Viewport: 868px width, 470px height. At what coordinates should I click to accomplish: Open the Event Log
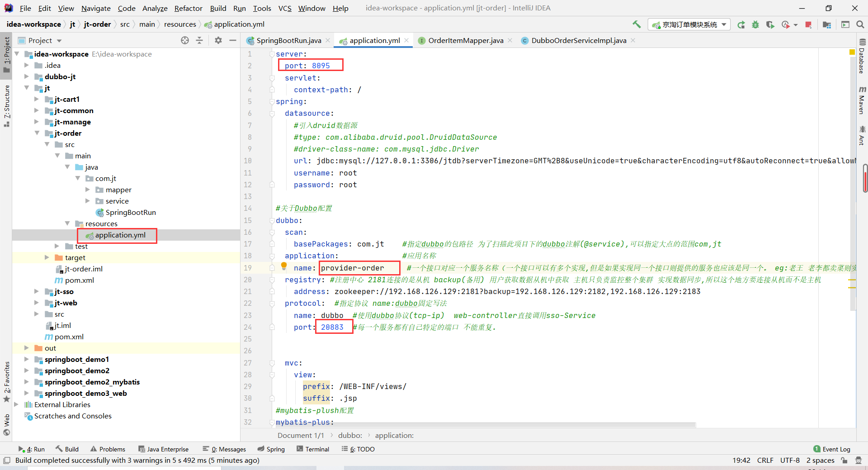(x=832, y=449)
